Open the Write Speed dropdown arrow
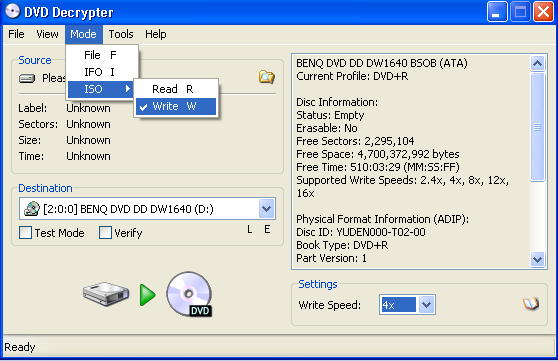 (426, 305)
